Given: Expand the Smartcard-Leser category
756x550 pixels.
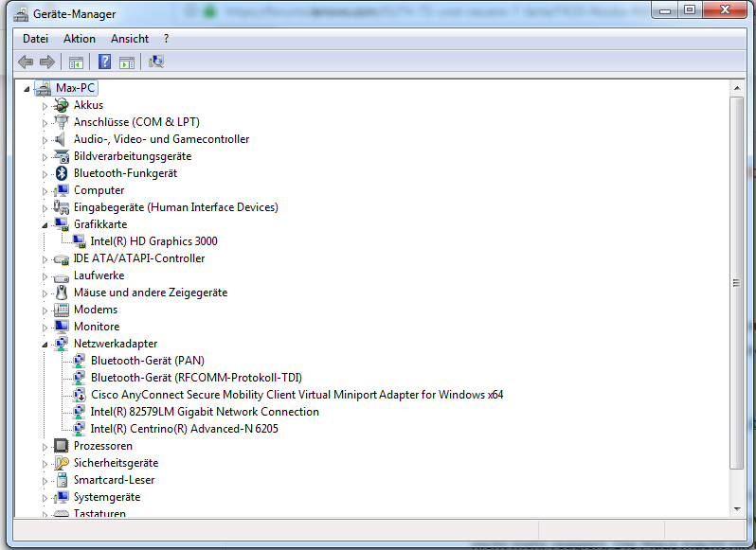Looking at the screenshot, I should (x=45, y=481).
